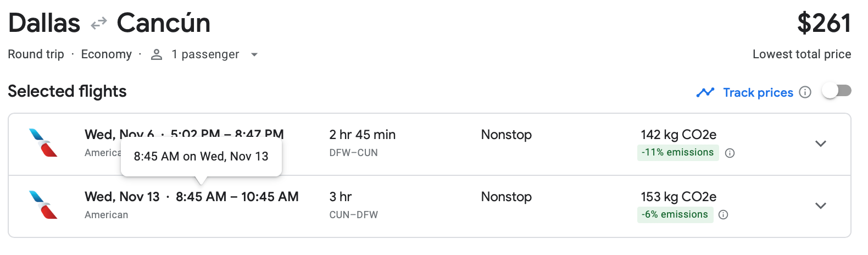The width and height of the screenshot is (868, 255).
Task: Click the -11% emissions badge
Action: pyautogui.click(x=677, y=153)
